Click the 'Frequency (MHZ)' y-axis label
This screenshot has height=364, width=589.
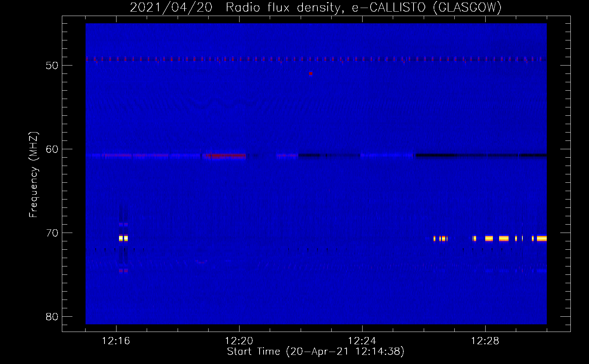(33, 175)
